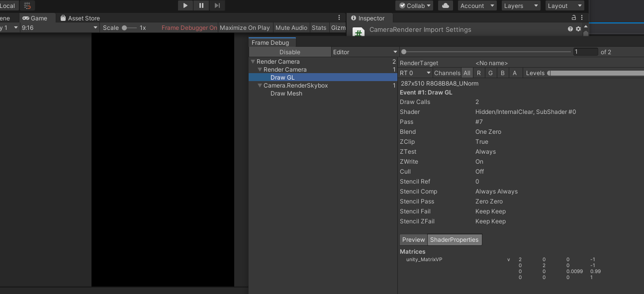
Task: Toggle Mute Audio in Game view
Action: pos(291,28)
